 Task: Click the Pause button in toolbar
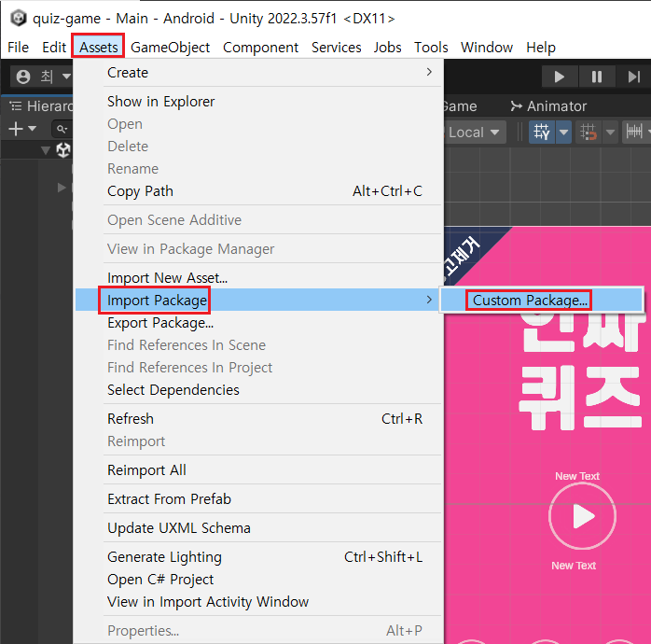tap(597, 77)
